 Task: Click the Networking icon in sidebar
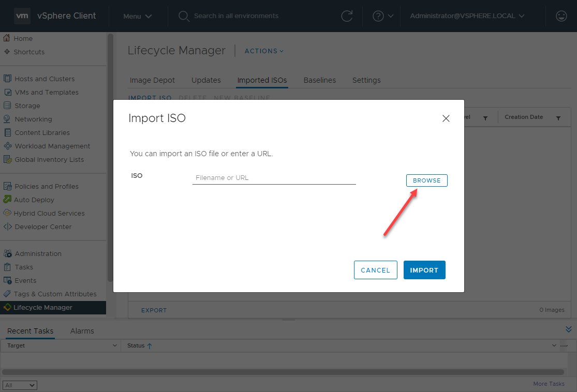coord(7,119)
